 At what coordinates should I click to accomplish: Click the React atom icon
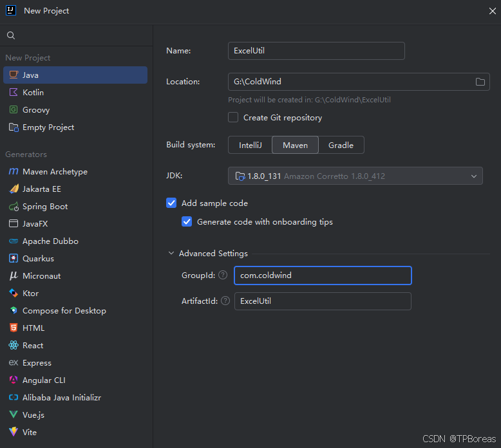(14, 345)
